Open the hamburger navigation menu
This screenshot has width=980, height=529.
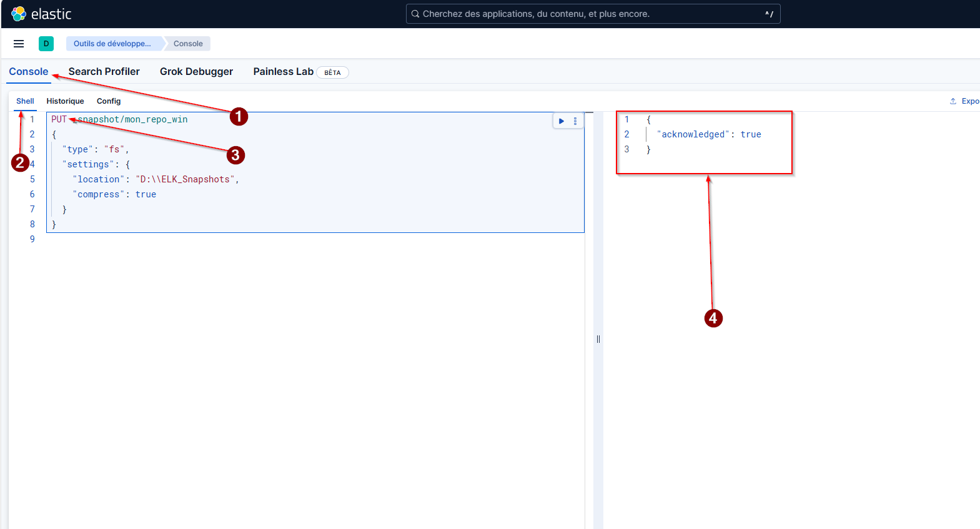pos(19,44)
